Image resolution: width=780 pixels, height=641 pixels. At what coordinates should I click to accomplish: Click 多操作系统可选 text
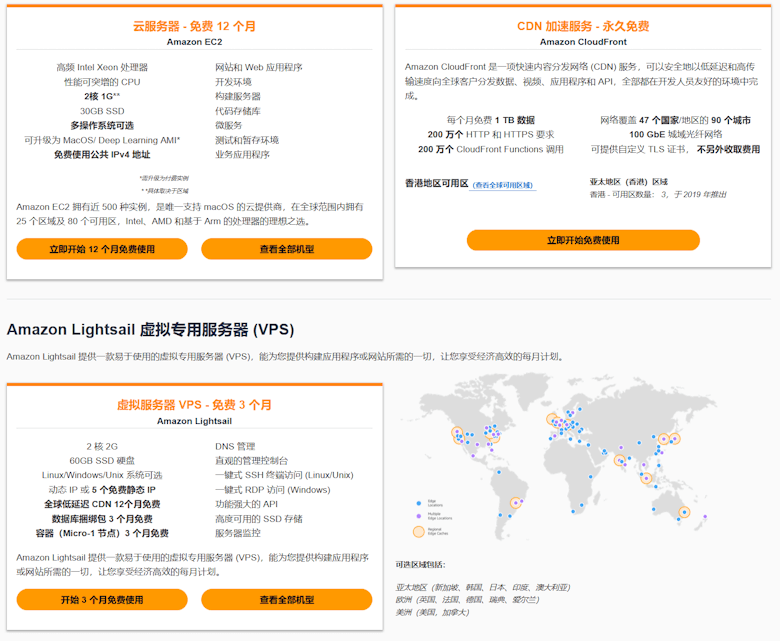coord(102,125)
